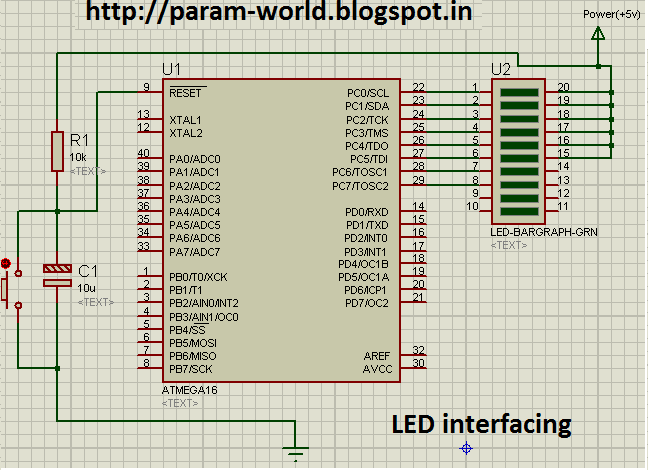Click the top LED segment in the bargraph

pos(519,93)
